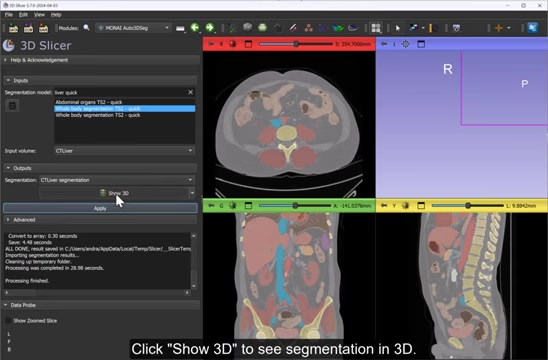Select Abdominal organs TS2 - quick model

124,102
